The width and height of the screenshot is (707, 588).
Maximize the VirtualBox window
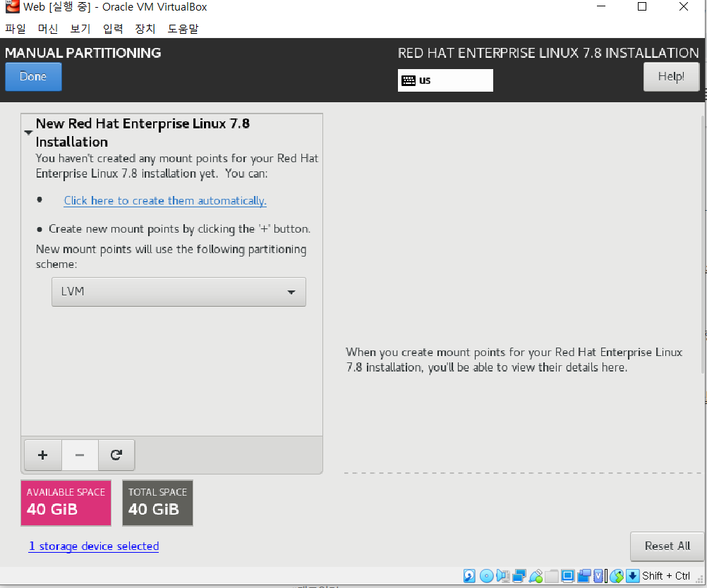642,7
